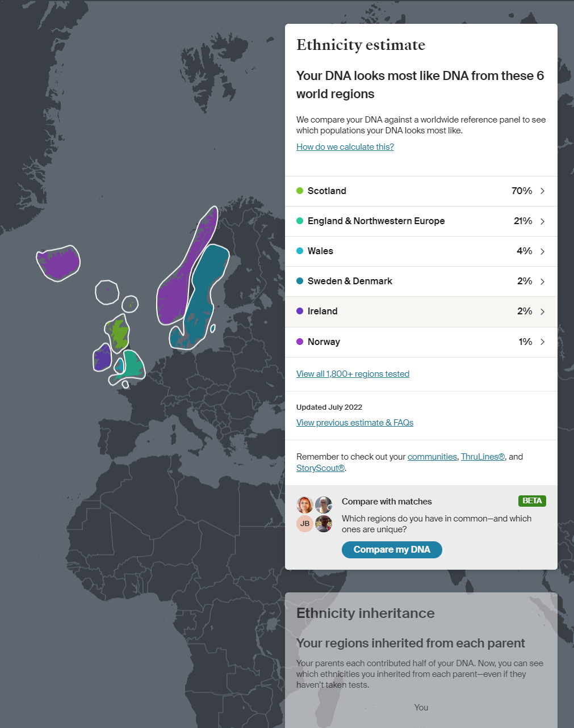The width and height of the screenshot is (574, 728).
Task: Open the Sweden & Denmark chevron arrow
Action: pyautogui.click(x=542, y=281)
